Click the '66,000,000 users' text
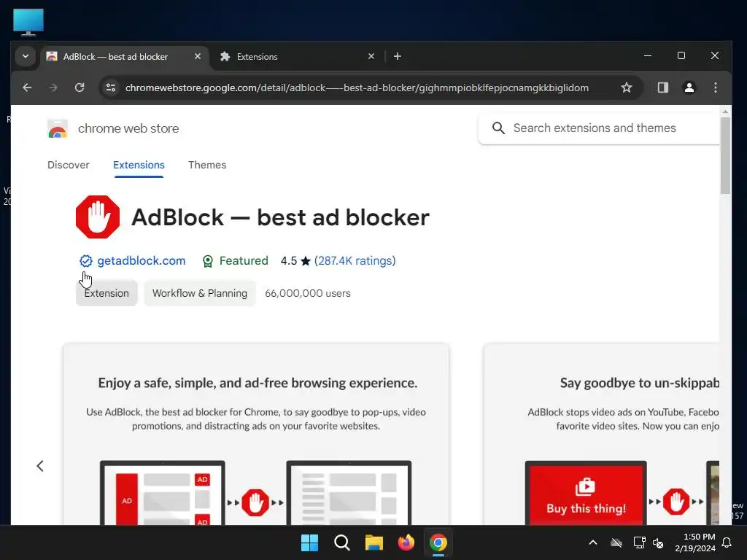Viewport: 747px width, 560px height. (x=308, y=293)
